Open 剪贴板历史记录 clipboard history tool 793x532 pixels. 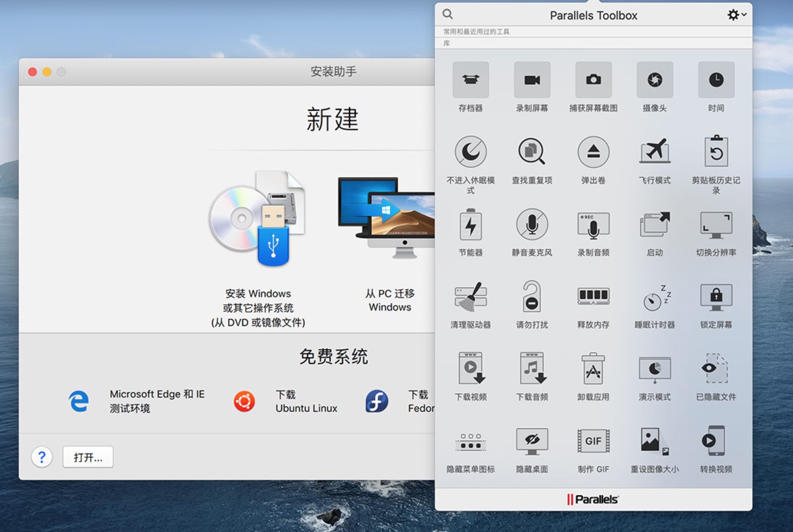[x=716, y=152]
